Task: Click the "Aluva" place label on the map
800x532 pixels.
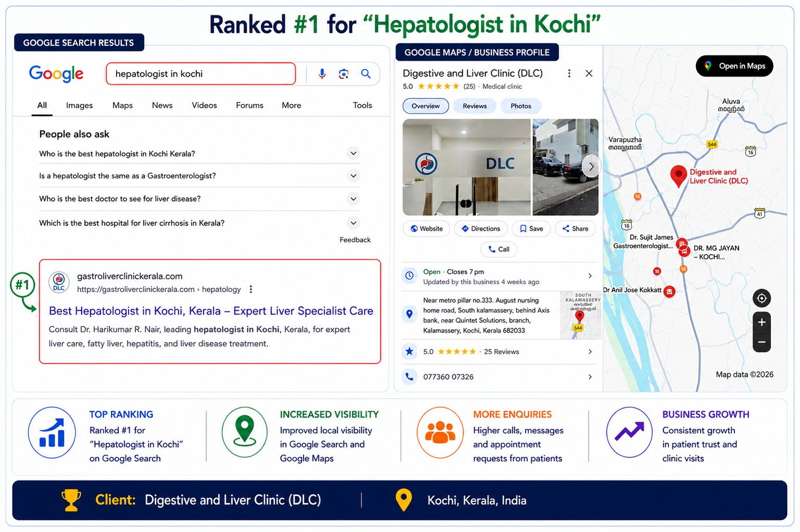Action: point(731,105)
